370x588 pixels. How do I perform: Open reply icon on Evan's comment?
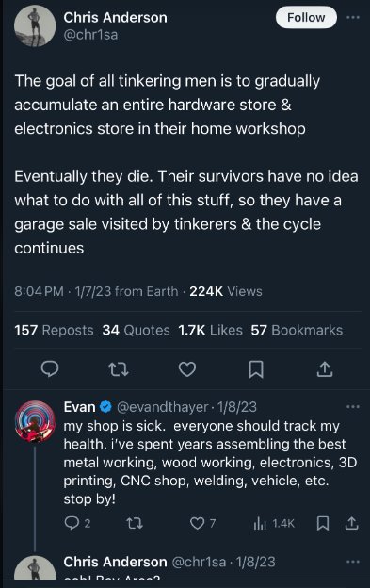[x=72, y=523]
